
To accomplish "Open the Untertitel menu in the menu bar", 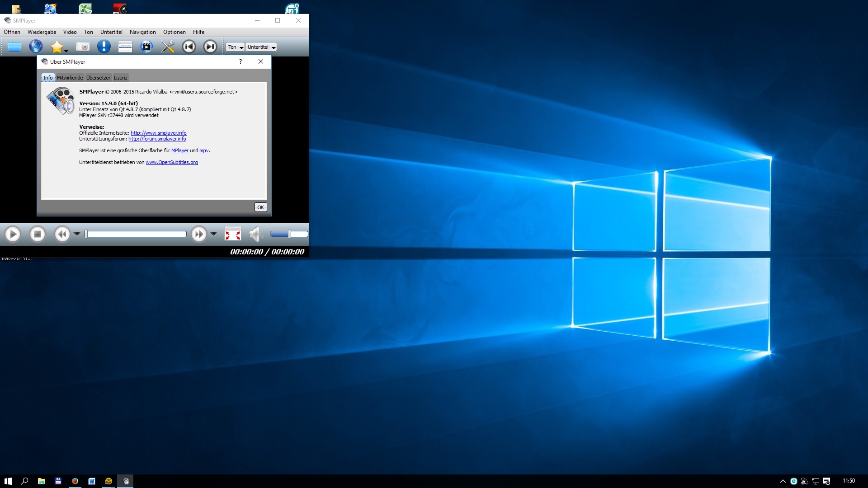I will tap(111, 32).
